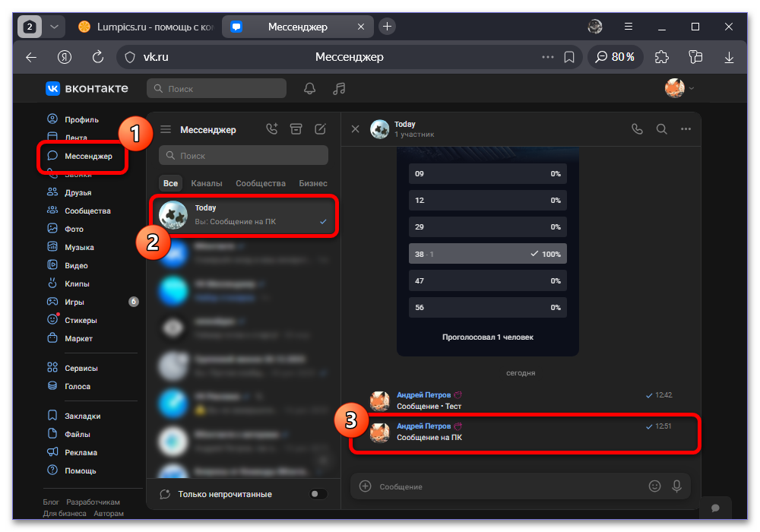
Task: Open browser downloads icon
Action: (x=729, y=57)
